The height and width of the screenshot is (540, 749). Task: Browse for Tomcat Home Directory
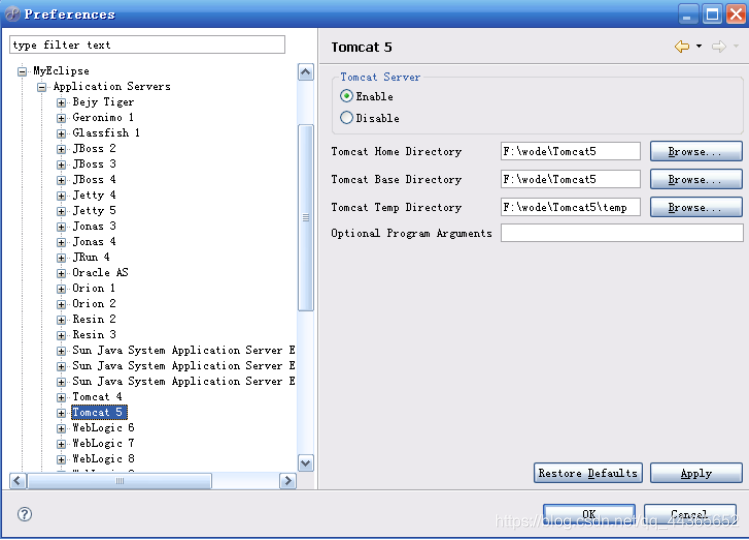coord(696,151)
